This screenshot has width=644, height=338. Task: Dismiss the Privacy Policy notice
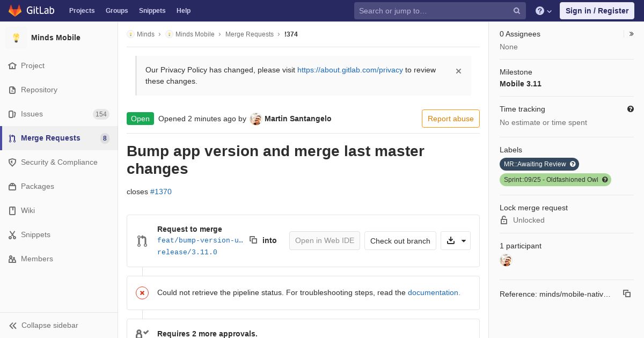[458, 71]
